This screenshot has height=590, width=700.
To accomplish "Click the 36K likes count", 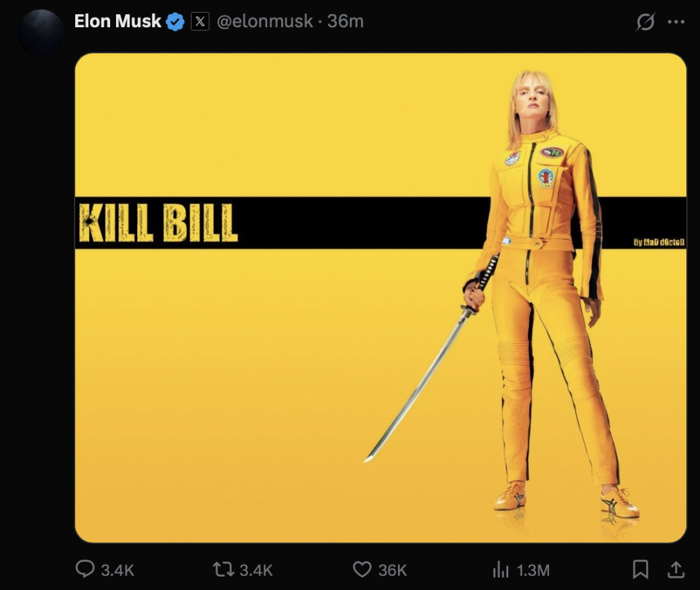I will (392, 570).
